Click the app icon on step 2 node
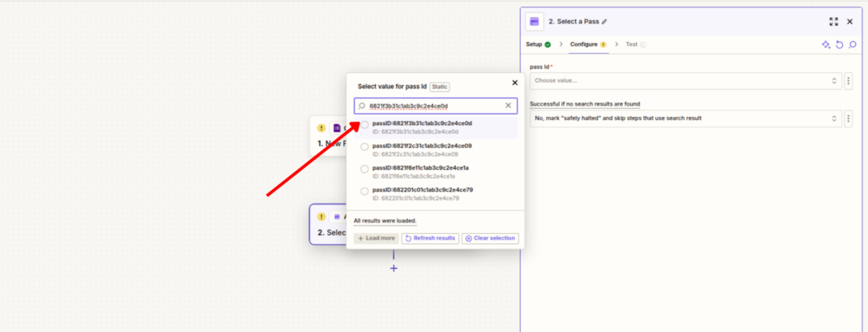The height and width of the screenshot is (332, 868). [x=337, y=217]
